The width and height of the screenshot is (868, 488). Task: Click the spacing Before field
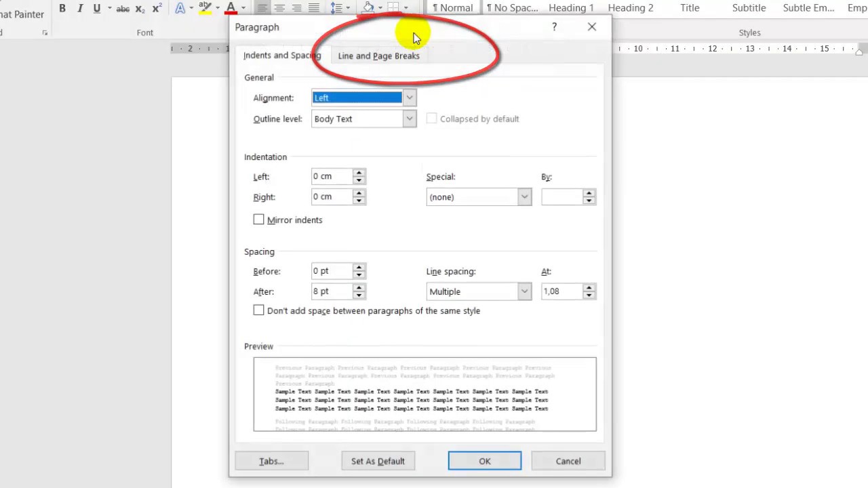coord(332,271)
